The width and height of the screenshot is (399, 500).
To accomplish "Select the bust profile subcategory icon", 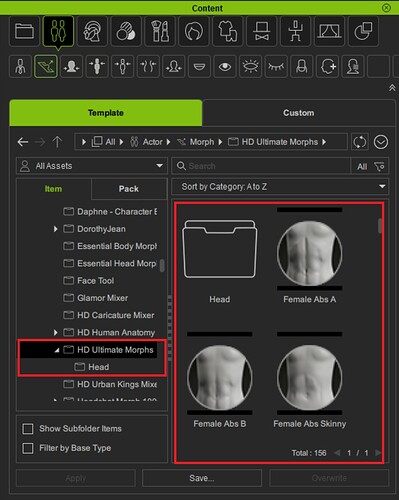I will pyautogui.click(x=353, y=67).
